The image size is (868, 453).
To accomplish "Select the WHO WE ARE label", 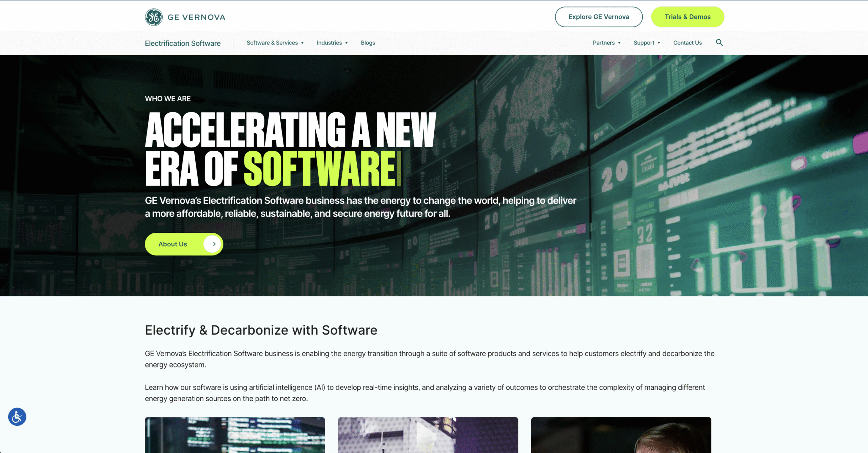I will (167, 98).
